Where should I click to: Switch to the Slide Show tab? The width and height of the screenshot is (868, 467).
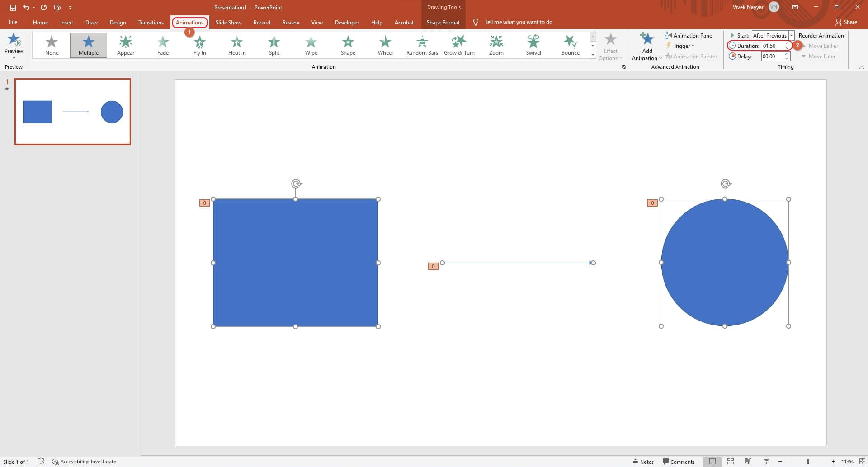point(228,22)
